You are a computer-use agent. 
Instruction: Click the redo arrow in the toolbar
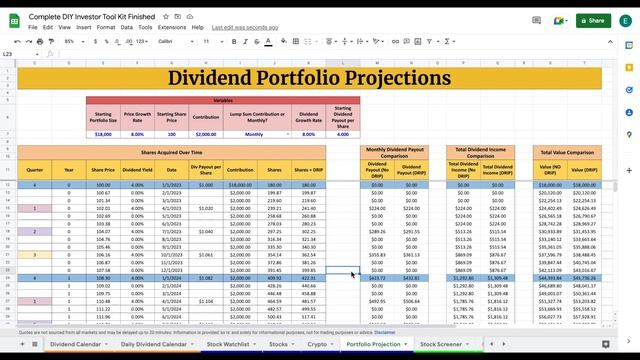pos(29,42)
